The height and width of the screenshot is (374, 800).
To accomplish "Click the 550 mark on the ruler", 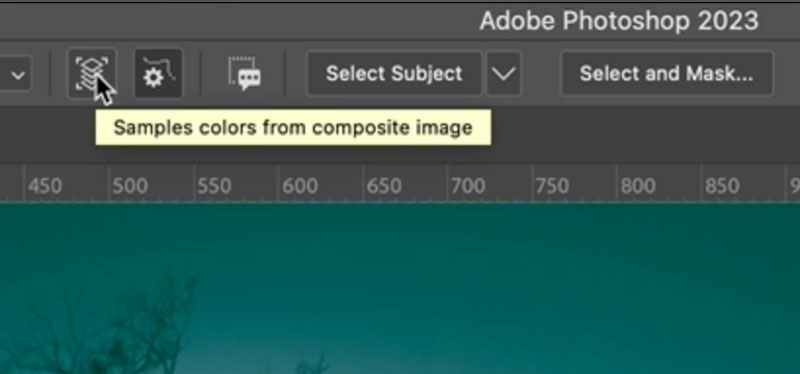I will [x=214, y=186].
